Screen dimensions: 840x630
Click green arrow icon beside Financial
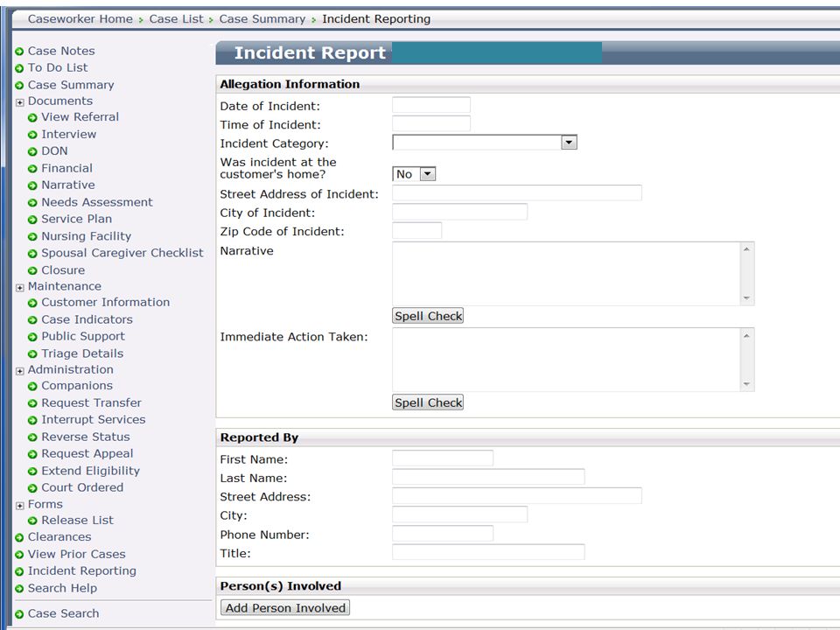(32, 169)
